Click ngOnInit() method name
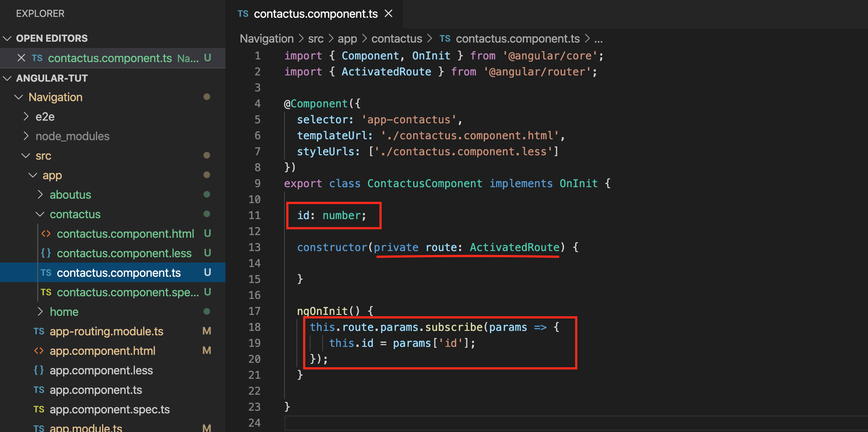 (322, 311)
